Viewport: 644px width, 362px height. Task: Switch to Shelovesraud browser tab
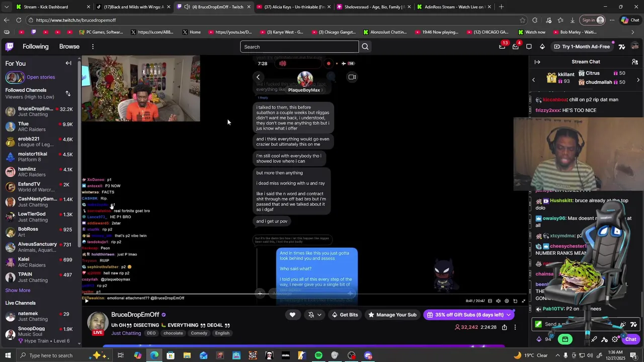pyautogui.click(x=373, y=7)
